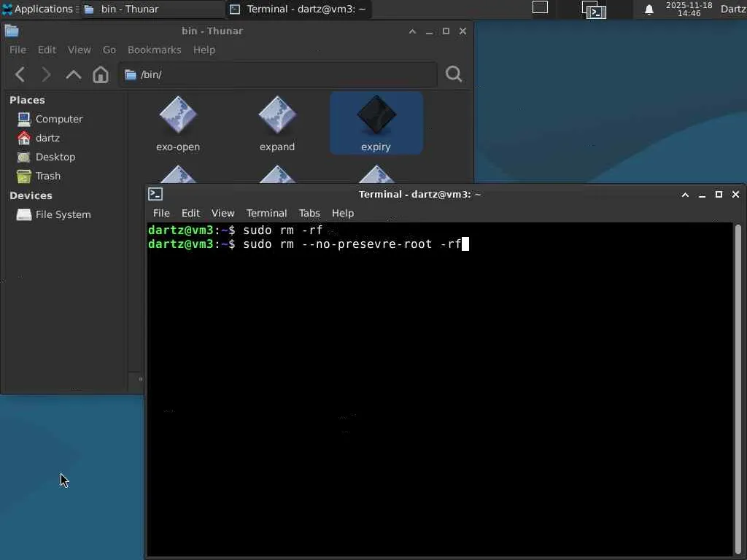
Task: Open Terminal window View menu
Action: coord(222,213)
